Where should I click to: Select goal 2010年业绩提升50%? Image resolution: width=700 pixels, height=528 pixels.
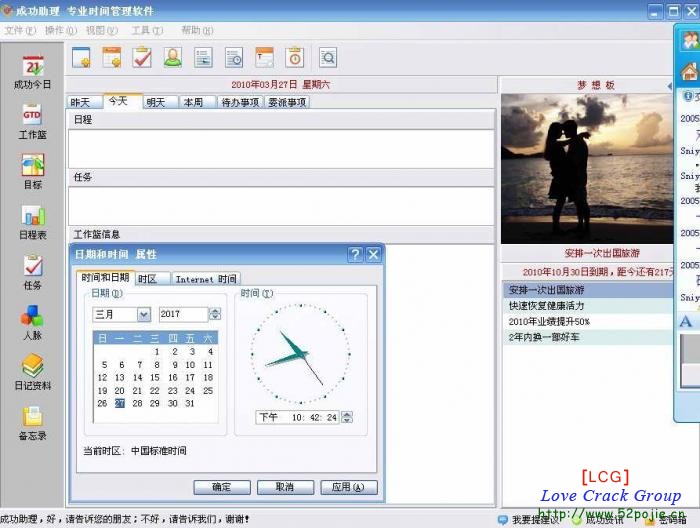click(588, 321)
